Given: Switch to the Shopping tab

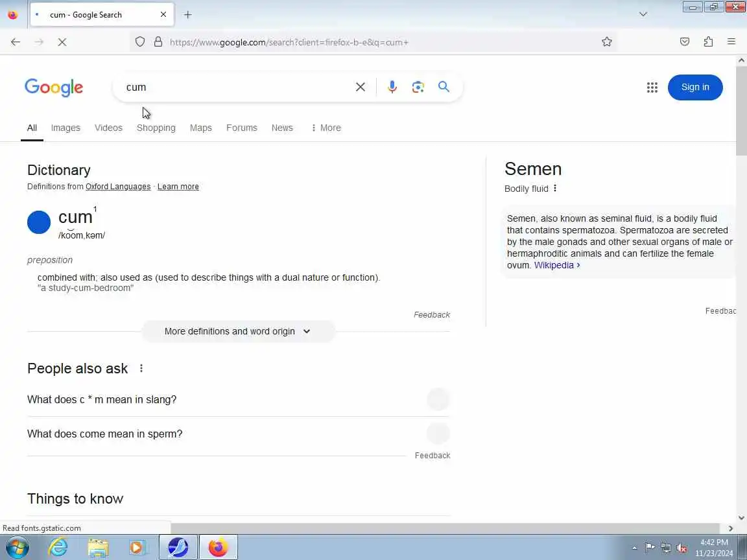Looking at the screenshot, I should click(156, 128).
